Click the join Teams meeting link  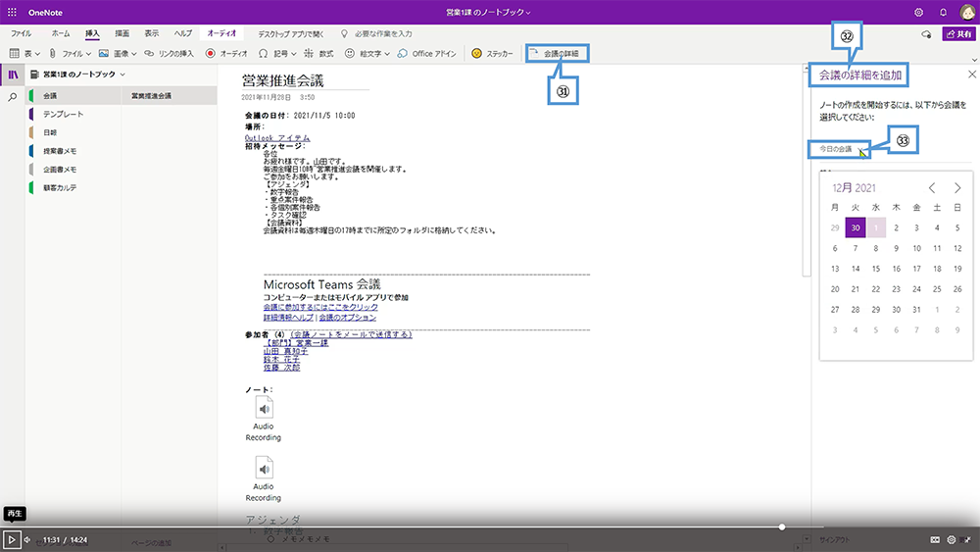[x=320, y=307]
